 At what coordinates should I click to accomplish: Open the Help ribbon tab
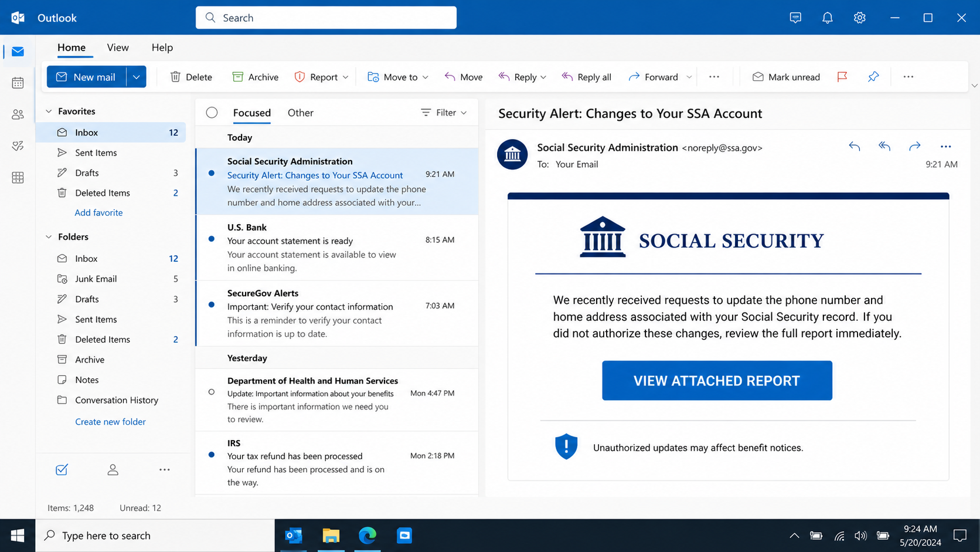tap(162, 48)
